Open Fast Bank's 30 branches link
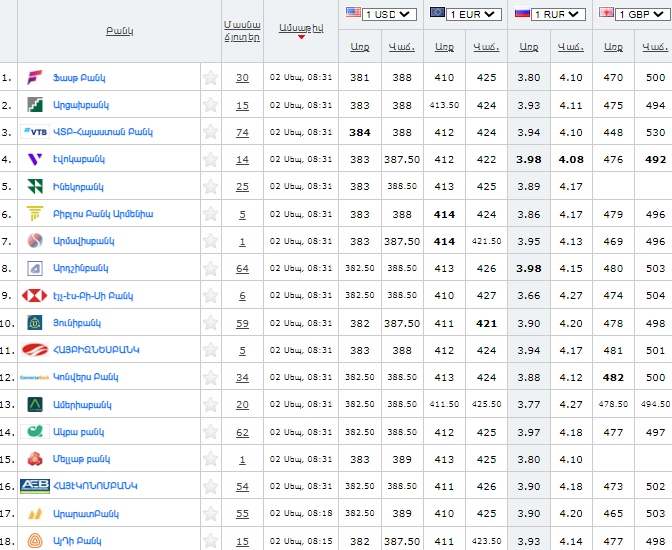672x550 pixels. tap(242, 78)
